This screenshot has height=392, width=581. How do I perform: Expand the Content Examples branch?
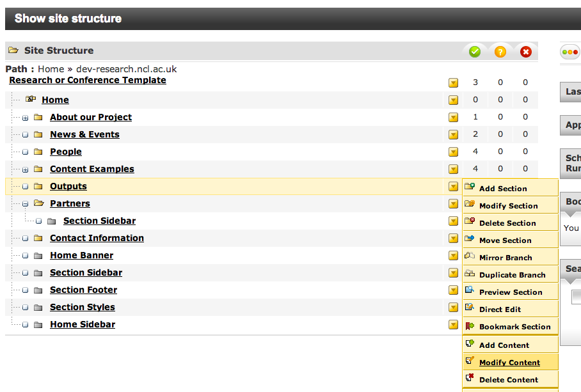click(x=25, y=169)
